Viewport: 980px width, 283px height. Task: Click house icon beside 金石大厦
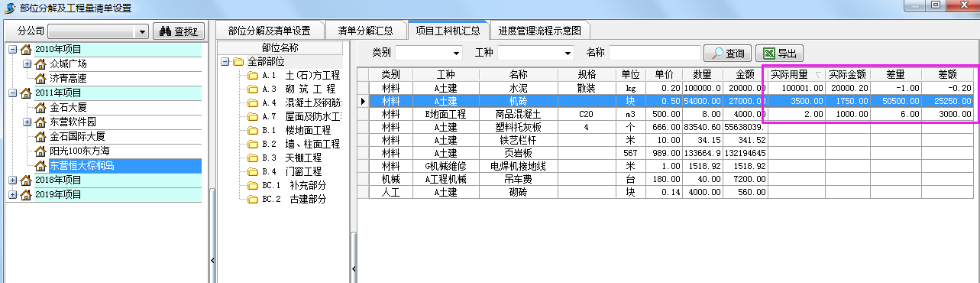(x=41, y=107)
